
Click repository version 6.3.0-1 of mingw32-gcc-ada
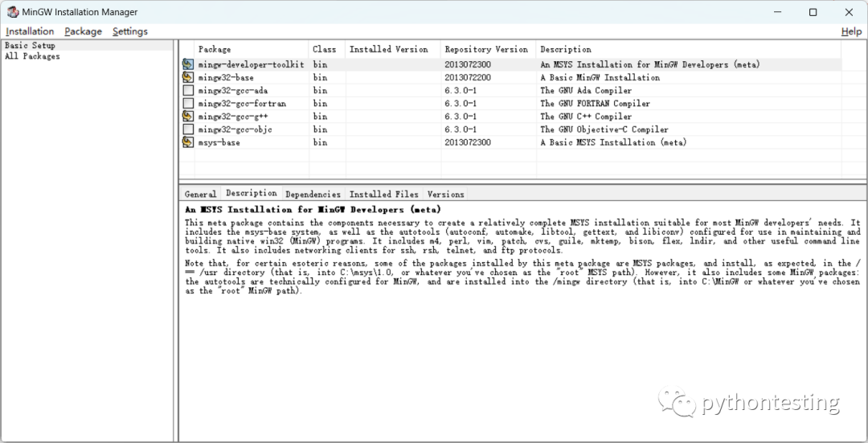461,90
